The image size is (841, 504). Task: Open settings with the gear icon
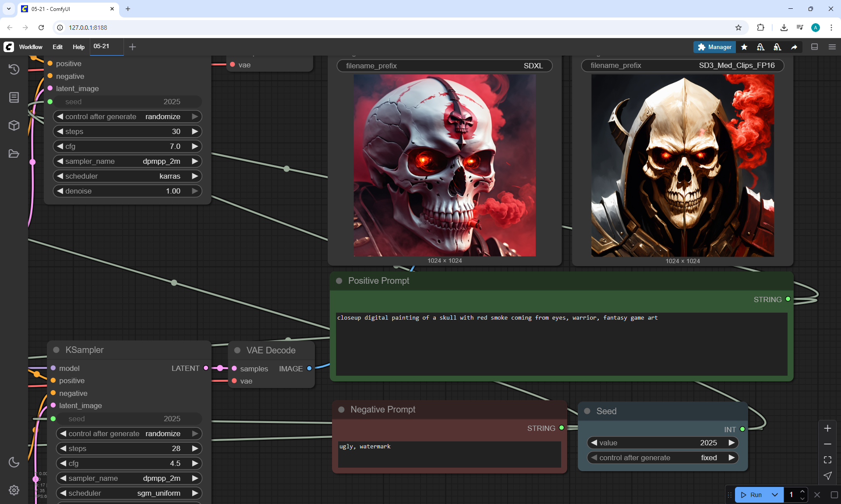pos(14,490)
